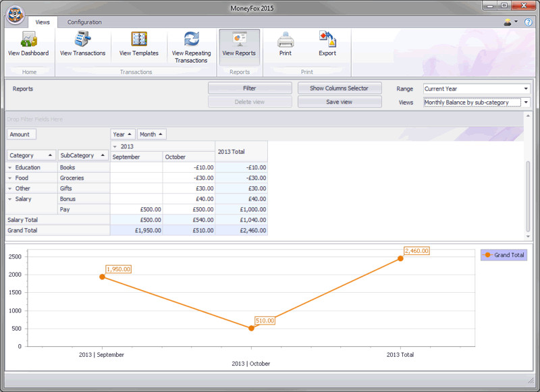
Task: Open the MoneyFox application logo menu
Action: pyautogui.click(x=16, y=15)
